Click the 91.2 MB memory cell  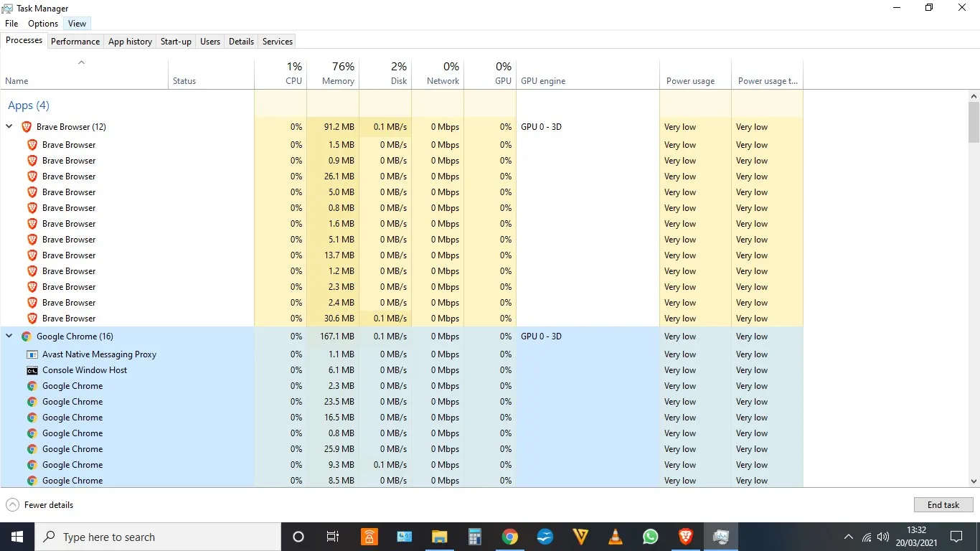click(333, 127)
